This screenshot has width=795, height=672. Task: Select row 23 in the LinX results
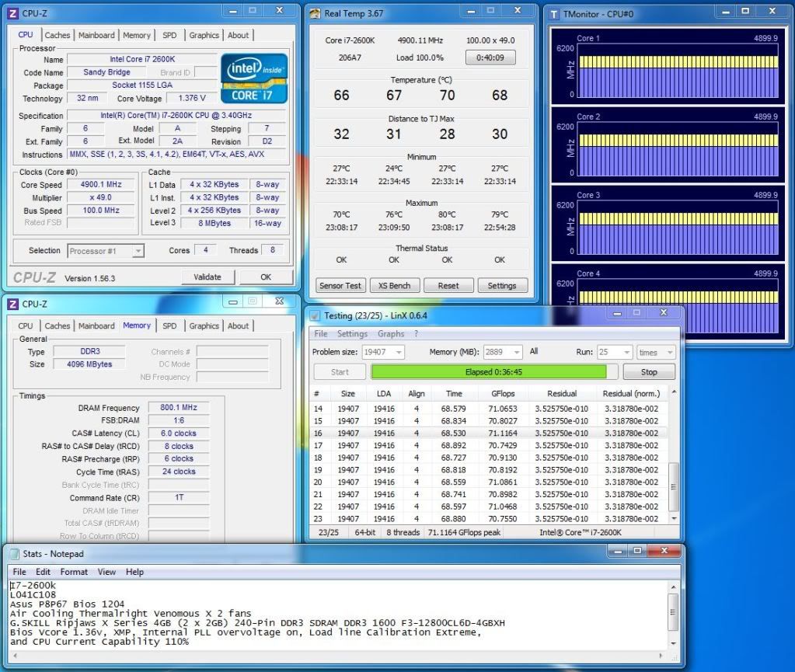tap(488, 519)
